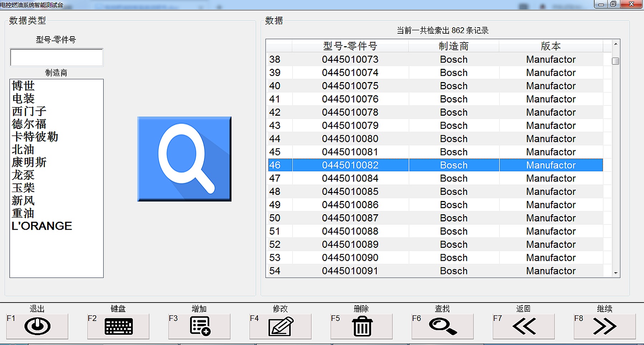Screen dimensions: 644x345
Task: Click the F7 return double-arrow icon
Action: [524, 326]
